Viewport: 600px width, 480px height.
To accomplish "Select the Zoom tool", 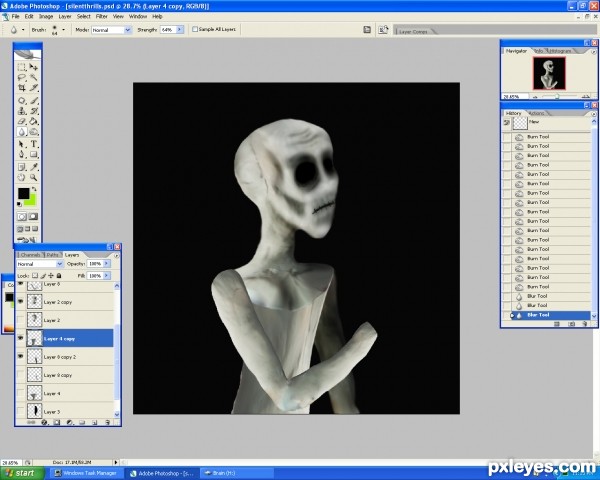I will click(34, 177).
